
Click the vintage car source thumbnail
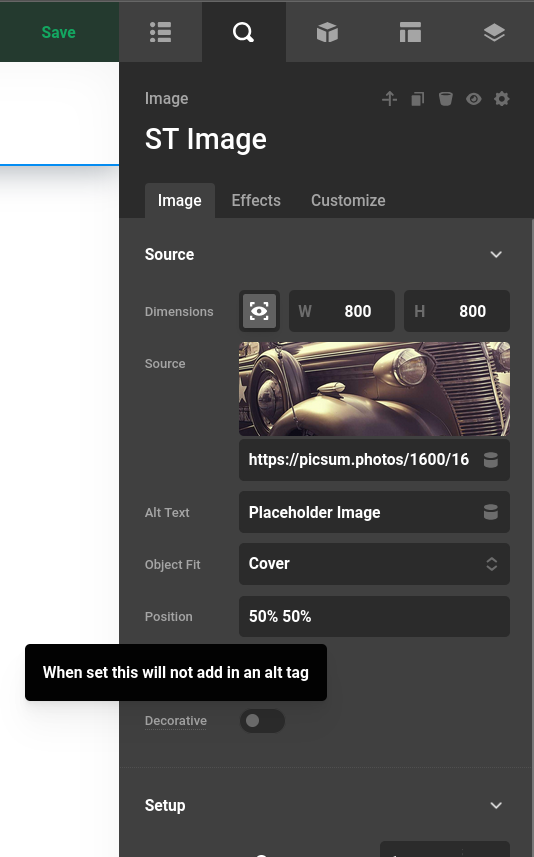tap(374, 389)
